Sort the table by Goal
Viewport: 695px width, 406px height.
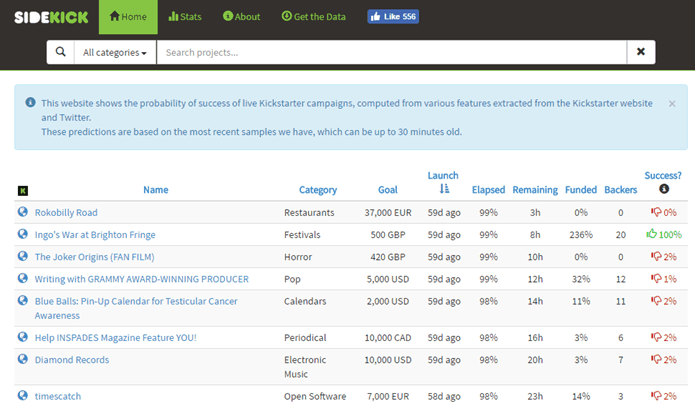coord(388,190)
